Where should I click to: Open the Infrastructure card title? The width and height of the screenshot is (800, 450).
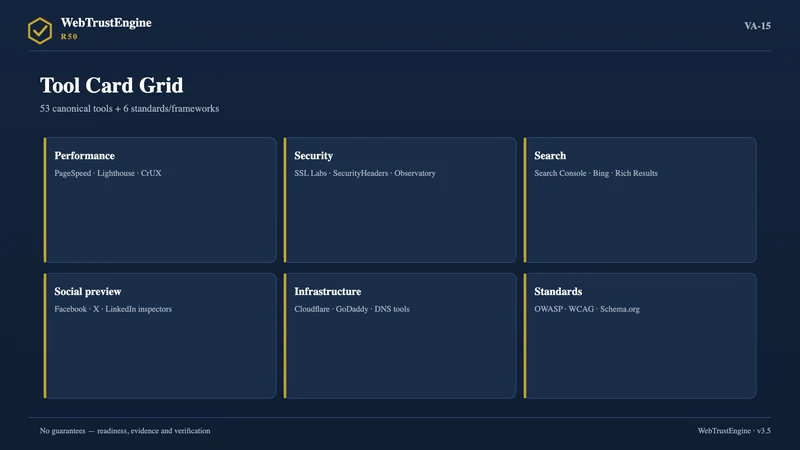[328, 291]
